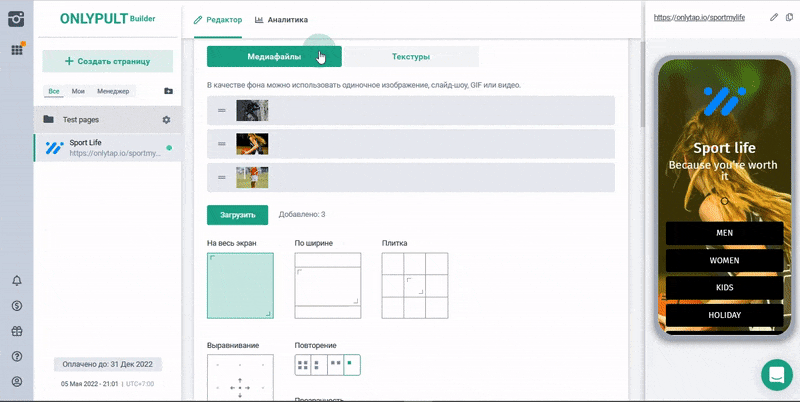Click the dollar billing icon
The height and width of the screenshot is (402, 800).
tap(16, 306)
